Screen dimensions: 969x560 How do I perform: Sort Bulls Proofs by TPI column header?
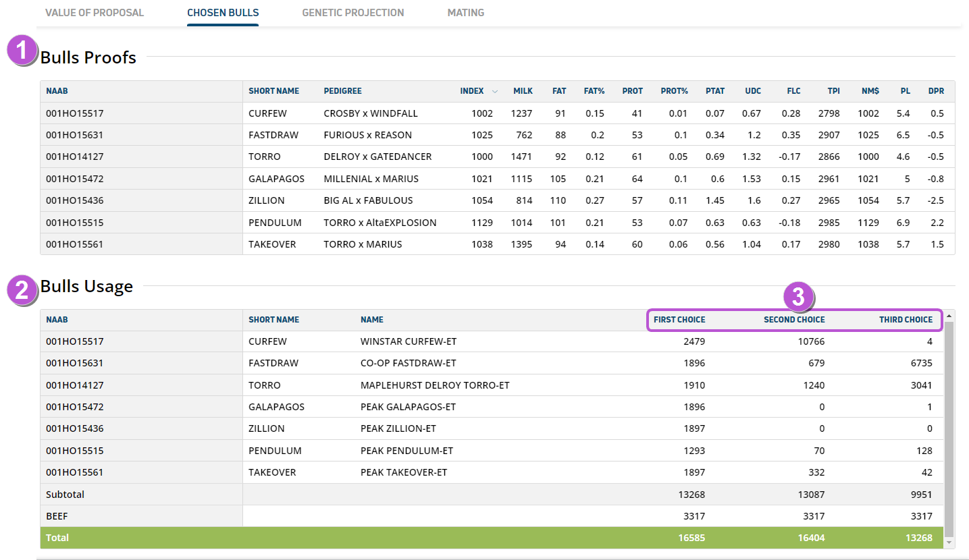point(833,91)
